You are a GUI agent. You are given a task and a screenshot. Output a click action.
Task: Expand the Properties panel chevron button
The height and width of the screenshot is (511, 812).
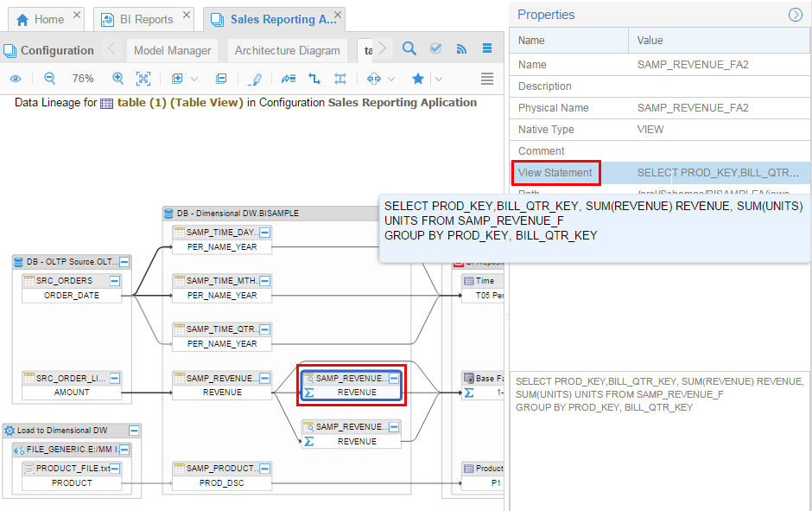[796, 15]
